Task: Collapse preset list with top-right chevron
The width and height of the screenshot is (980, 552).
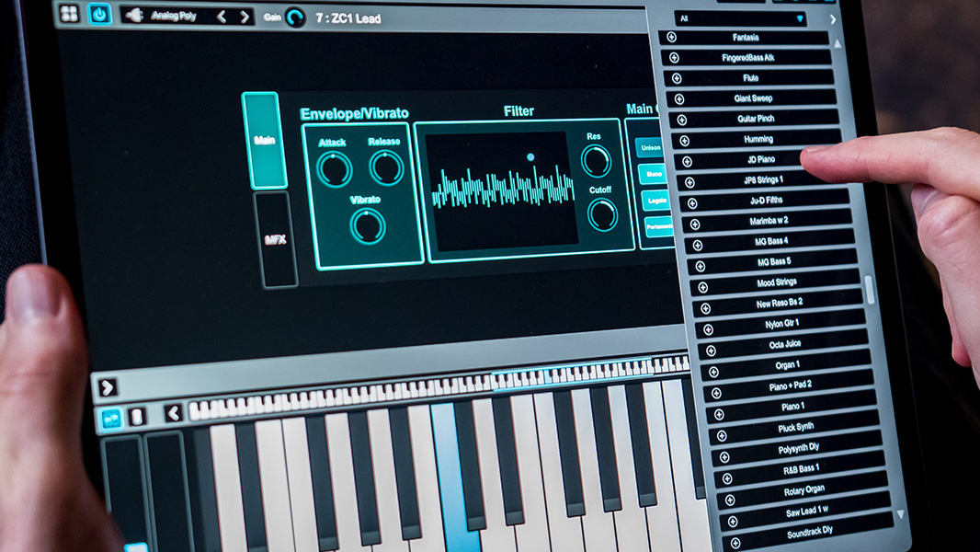Action: [833, 19]
